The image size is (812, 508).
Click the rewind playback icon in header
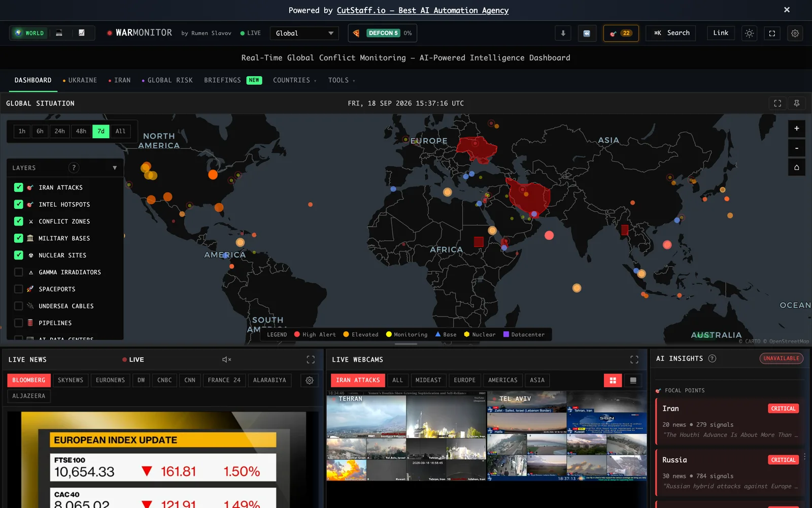tap(587, 33)
